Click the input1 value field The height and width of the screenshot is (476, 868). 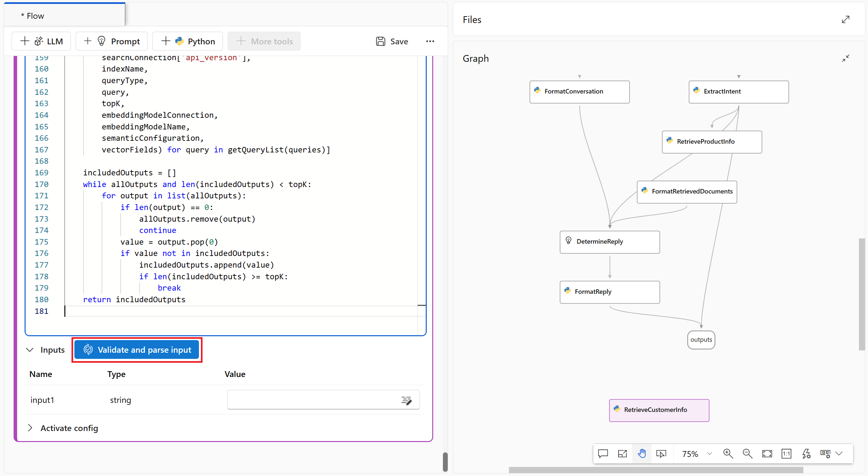323,400
